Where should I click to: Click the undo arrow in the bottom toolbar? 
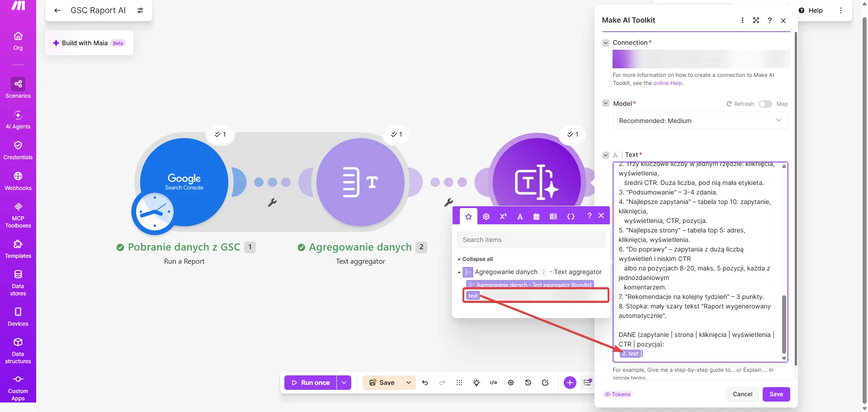425,383
